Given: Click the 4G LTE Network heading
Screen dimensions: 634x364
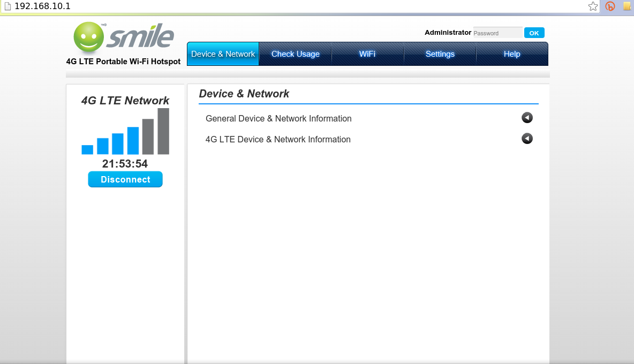Looking at the screenshot, I should pyautogui.click(x=125, y=100).
